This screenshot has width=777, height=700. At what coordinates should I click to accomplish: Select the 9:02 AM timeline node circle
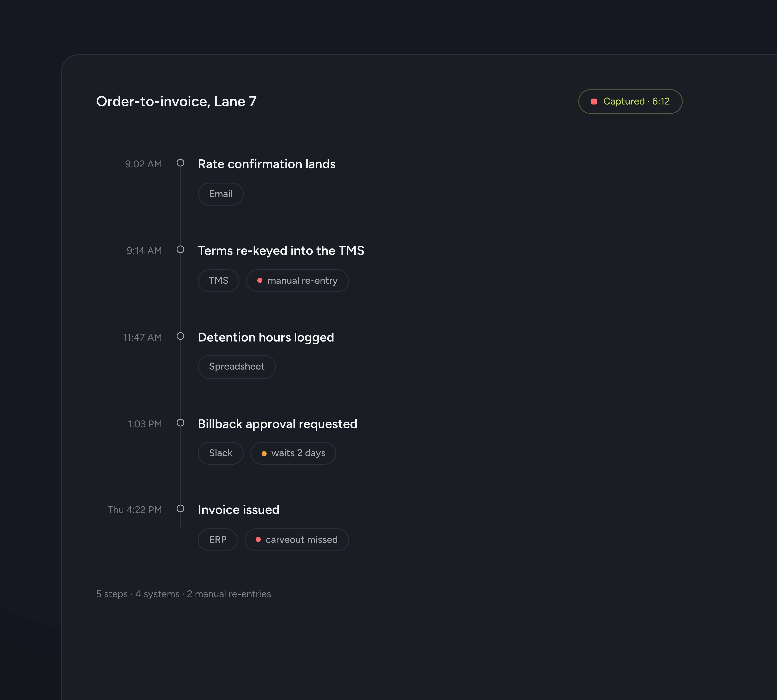pos(180,163)
